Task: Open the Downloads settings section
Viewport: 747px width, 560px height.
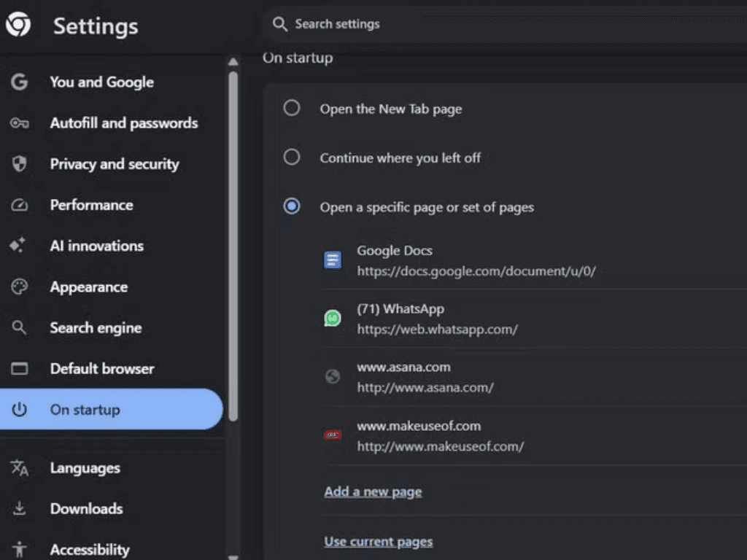Action: pyautogui.click(x=86, y=509)
